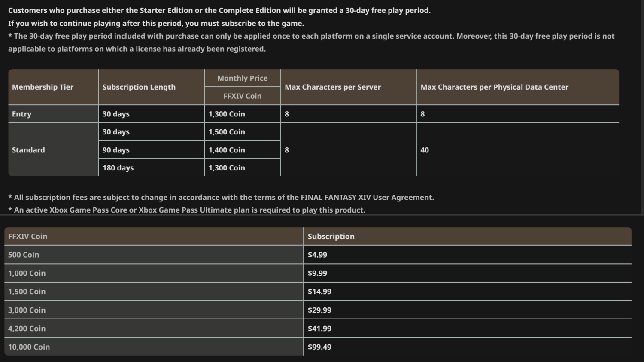
Task: Click the Monthly Price header cell
Action: point(242,78)
